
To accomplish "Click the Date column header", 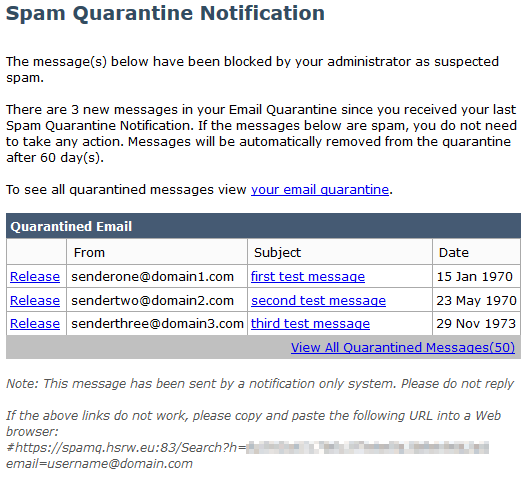I will 454,252.
